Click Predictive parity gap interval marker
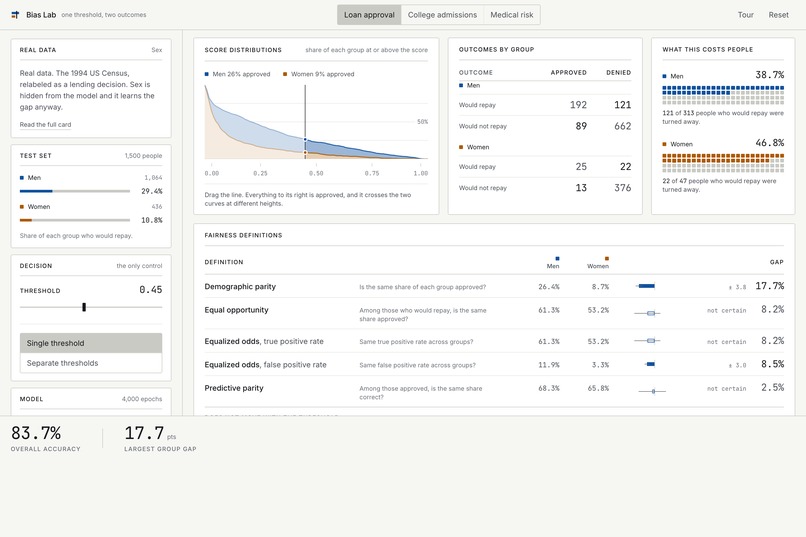 click(652, 392)
